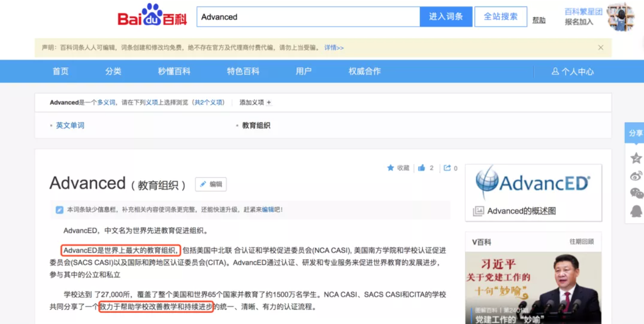Open 权威合作 tab
Image resolution: width=644 pixels, height=324 pixels.
pos(365,71)
